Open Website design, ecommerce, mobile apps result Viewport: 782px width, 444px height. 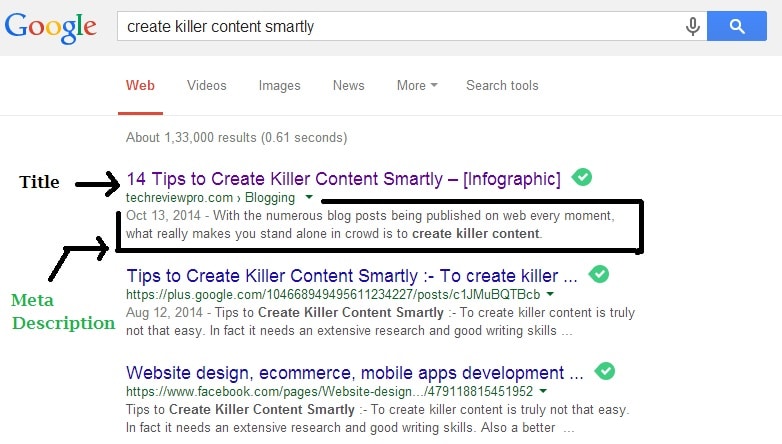tap(355, 373)
